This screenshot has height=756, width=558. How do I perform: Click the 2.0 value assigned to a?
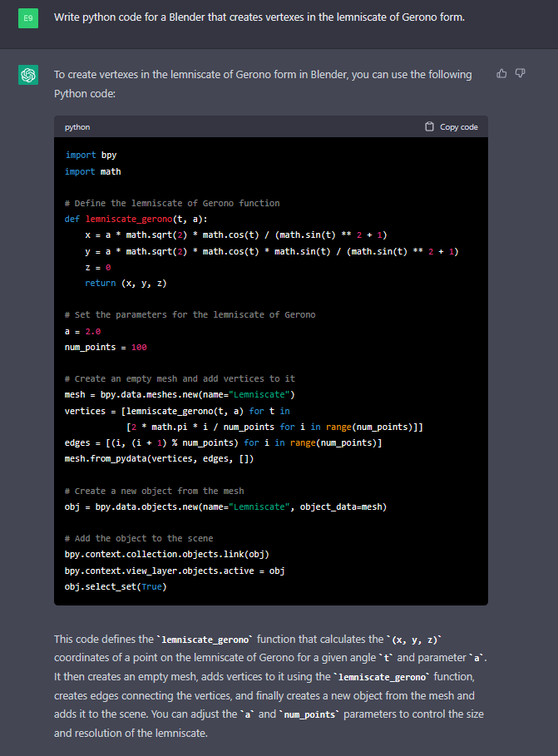tap(93, 331)
